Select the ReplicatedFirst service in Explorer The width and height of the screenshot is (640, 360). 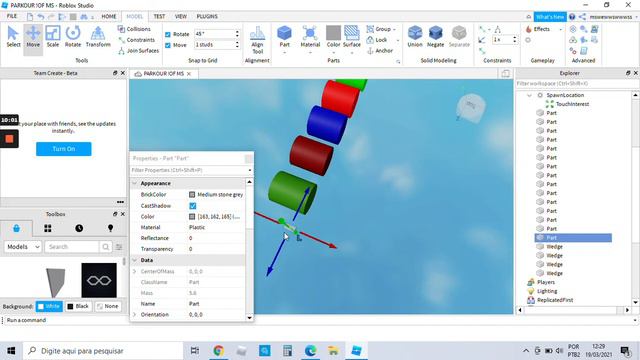pyautogui.click(x=555, y=300)
